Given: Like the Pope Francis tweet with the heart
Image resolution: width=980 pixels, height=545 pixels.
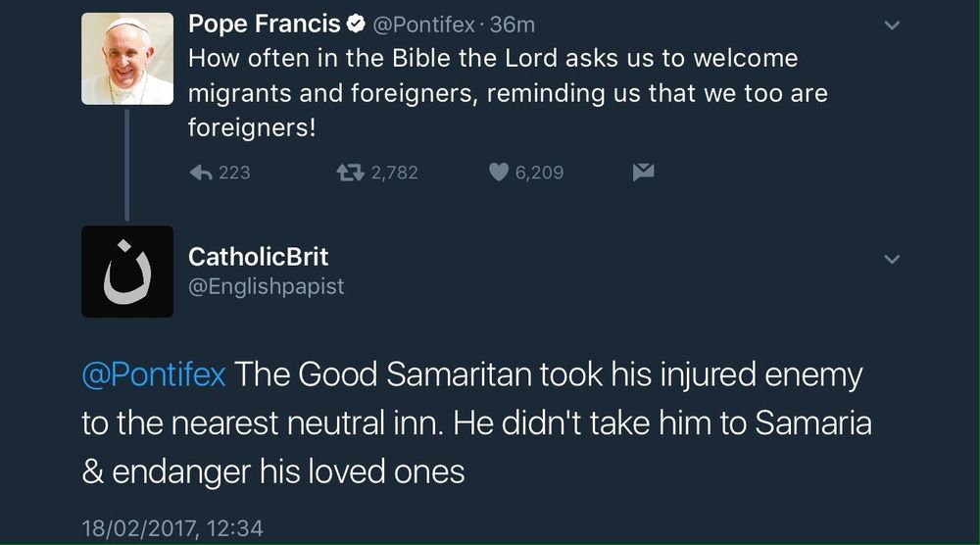Looking at the screenshot, I should [499, 173].
